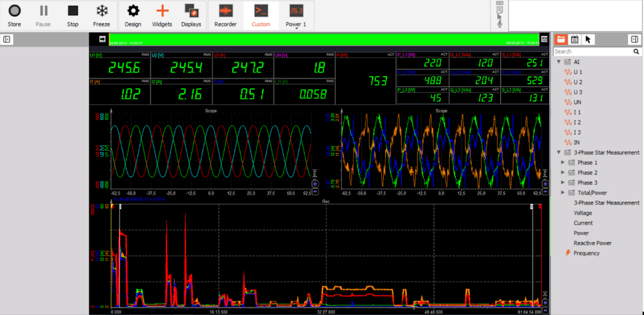
Task: Click the Store recording button
Action: pyautogui.click(x=14, y=16)
